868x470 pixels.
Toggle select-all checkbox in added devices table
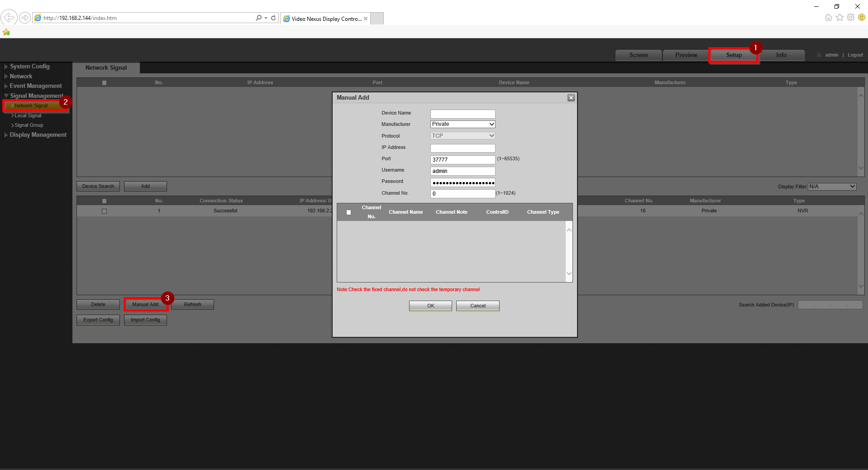(x=104, y=201)
